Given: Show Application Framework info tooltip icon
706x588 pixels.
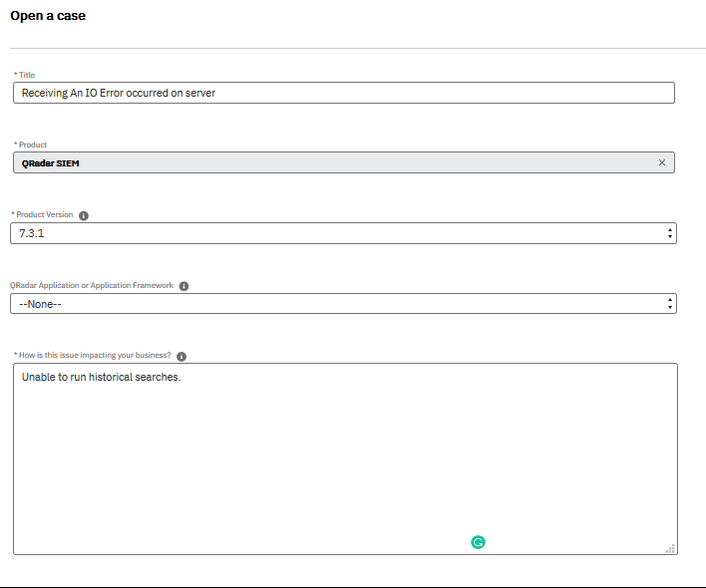Looking at the screenshot, I should (x=183, y=286).
